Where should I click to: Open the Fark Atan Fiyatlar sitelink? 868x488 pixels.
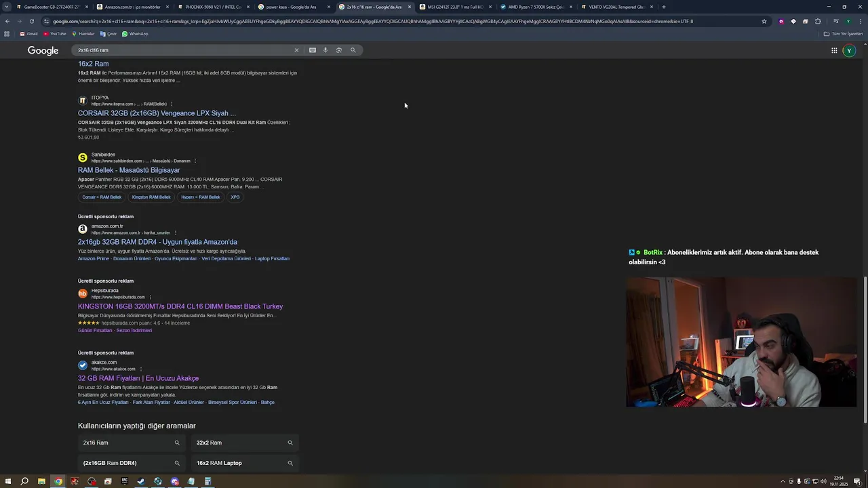151,402
